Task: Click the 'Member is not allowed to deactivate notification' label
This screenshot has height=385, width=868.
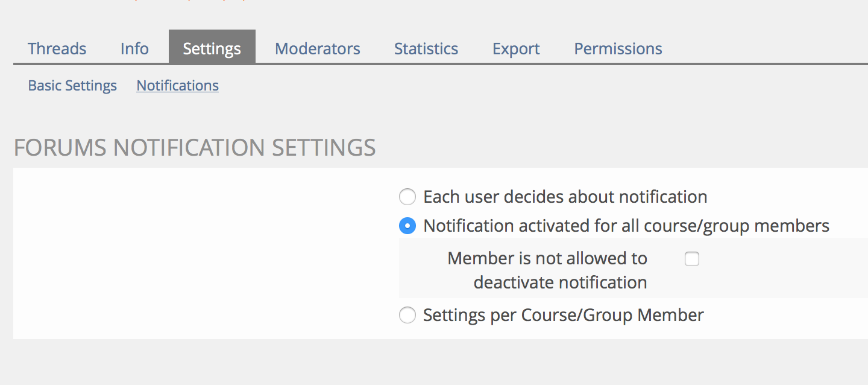Action: click(x=547, y=270)
